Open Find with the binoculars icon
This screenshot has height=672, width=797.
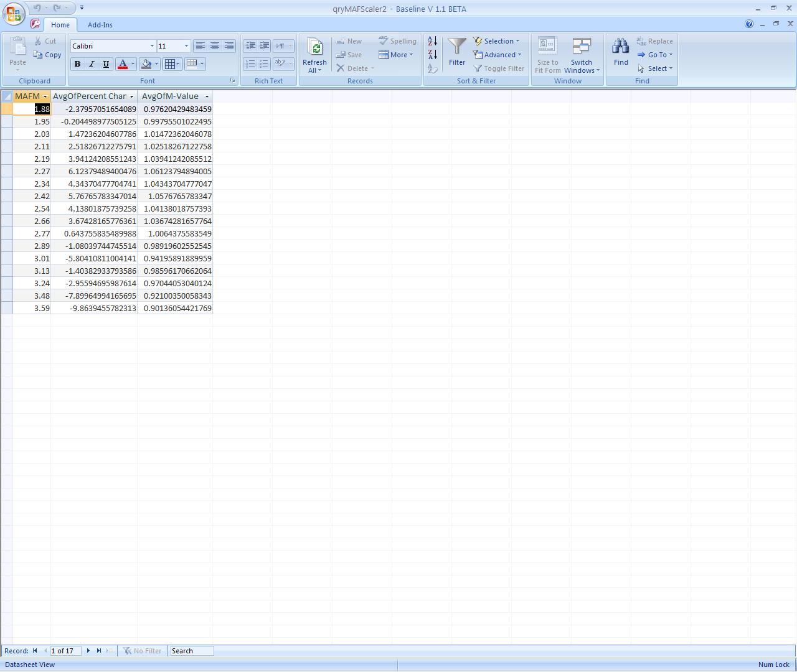621,47
